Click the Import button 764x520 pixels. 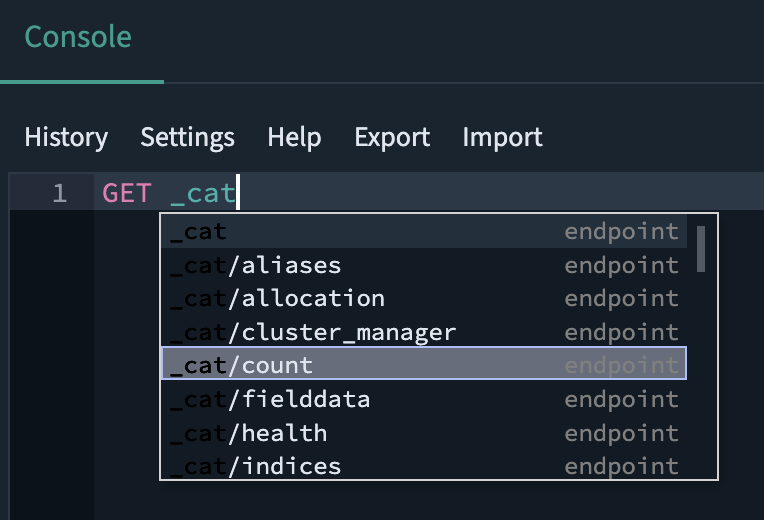pyautogui.click(x=502, y=137)
